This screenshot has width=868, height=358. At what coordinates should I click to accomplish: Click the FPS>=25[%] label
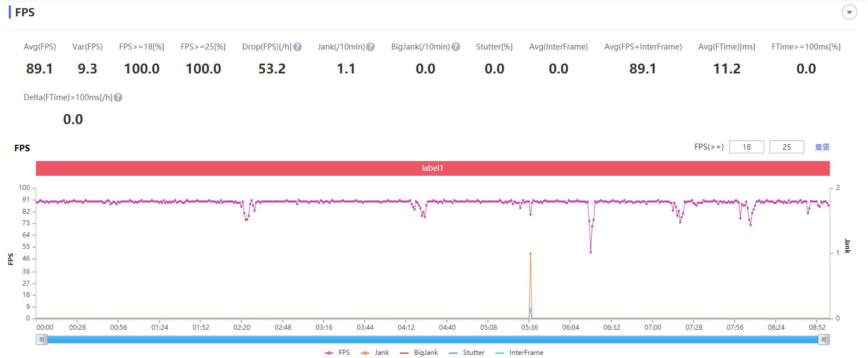coord(203,47)
